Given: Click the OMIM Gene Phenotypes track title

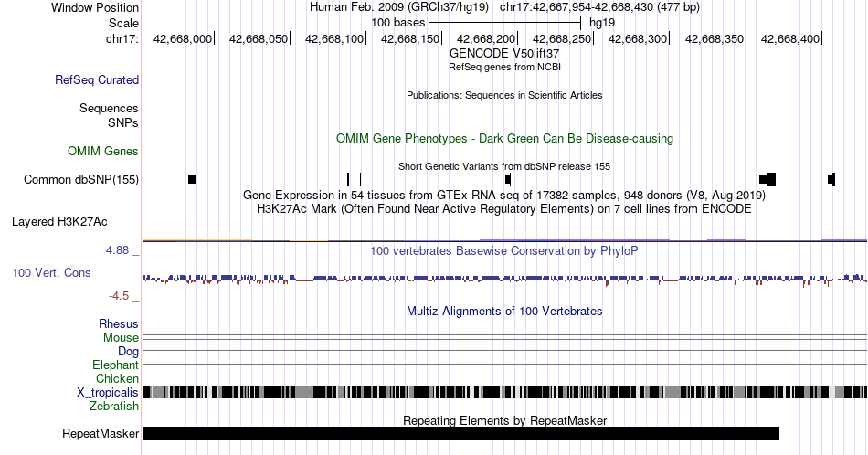Looking at the screenshot, I should pos(504,138).
